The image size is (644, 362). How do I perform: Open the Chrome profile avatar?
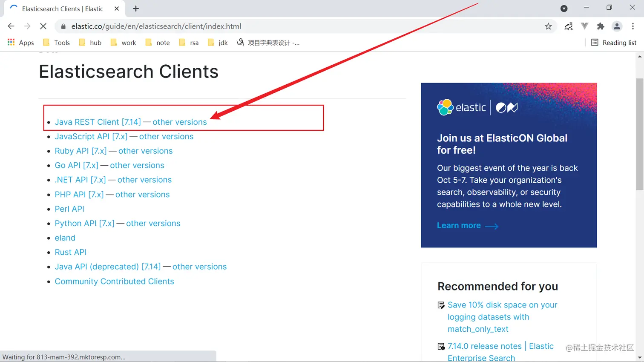617,26
